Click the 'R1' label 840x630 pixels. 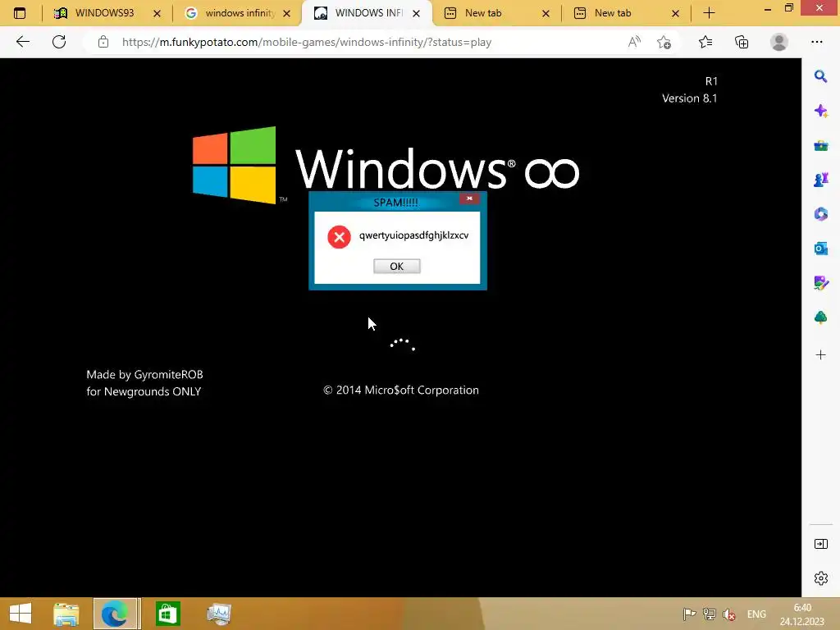coord(711,81)
